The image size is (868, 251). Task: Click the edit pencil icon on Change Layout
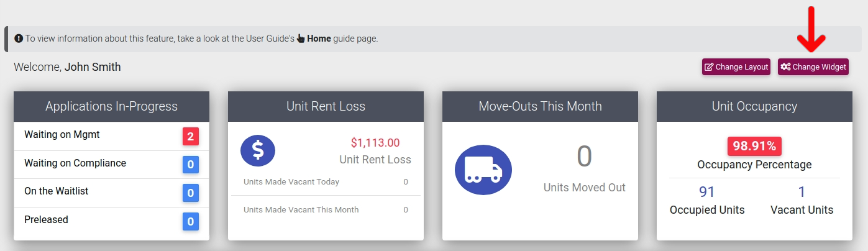click(709, 67)
